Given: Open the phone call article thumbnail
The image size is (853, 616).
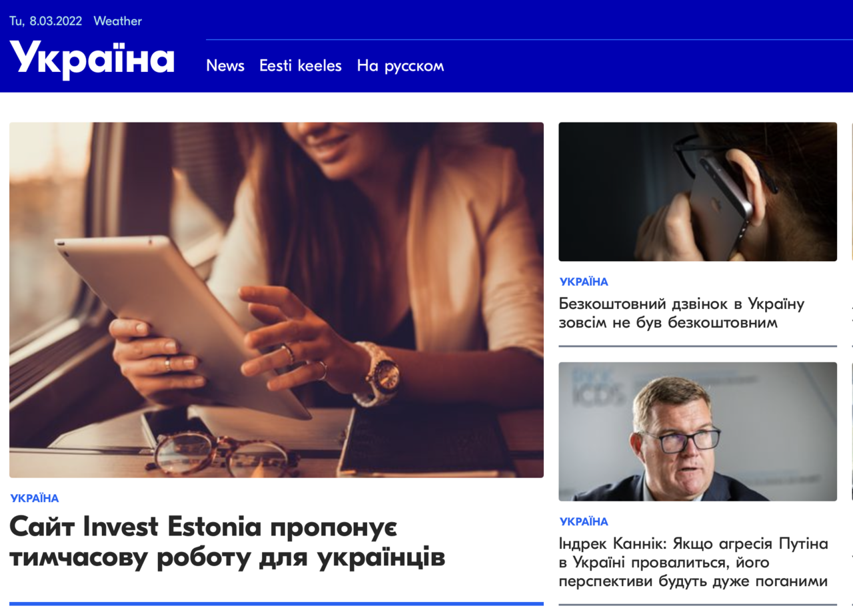Looking at the screenshot, I should click(698, 192).
